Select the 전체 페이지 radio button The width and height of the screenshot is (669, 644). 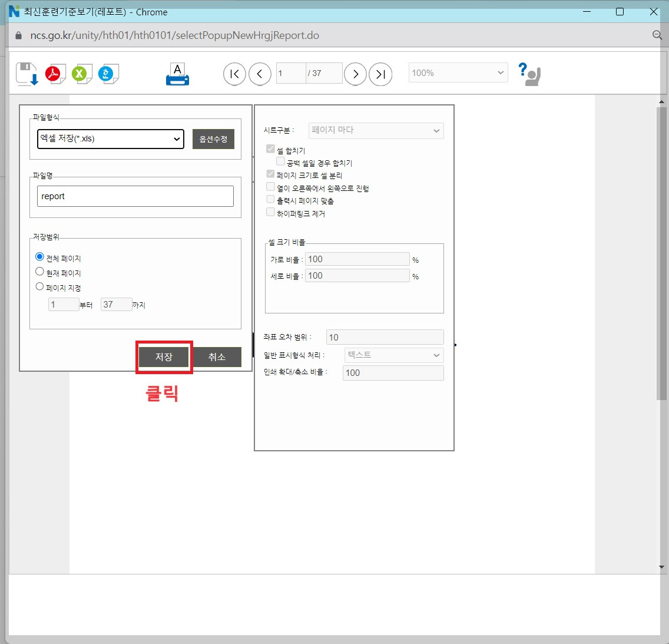[39, 257]
